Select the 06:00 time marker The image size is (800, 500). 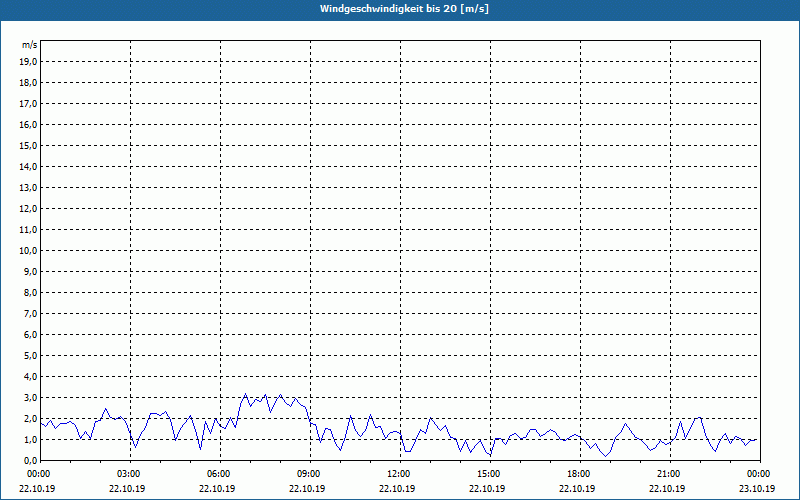(219, 474)
